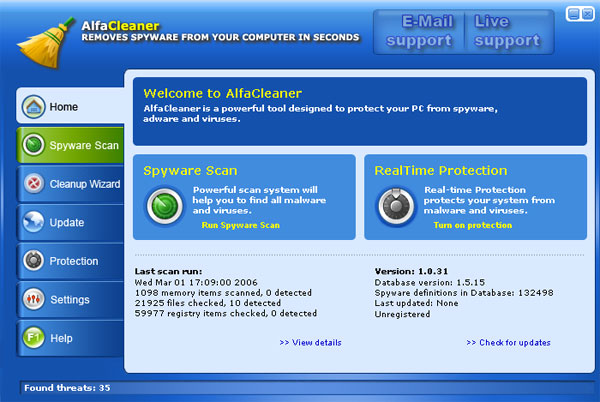Click the Unregistered status text
This screenshot has width=600, height=402.
pyautogui.click(x=402, y=314)
